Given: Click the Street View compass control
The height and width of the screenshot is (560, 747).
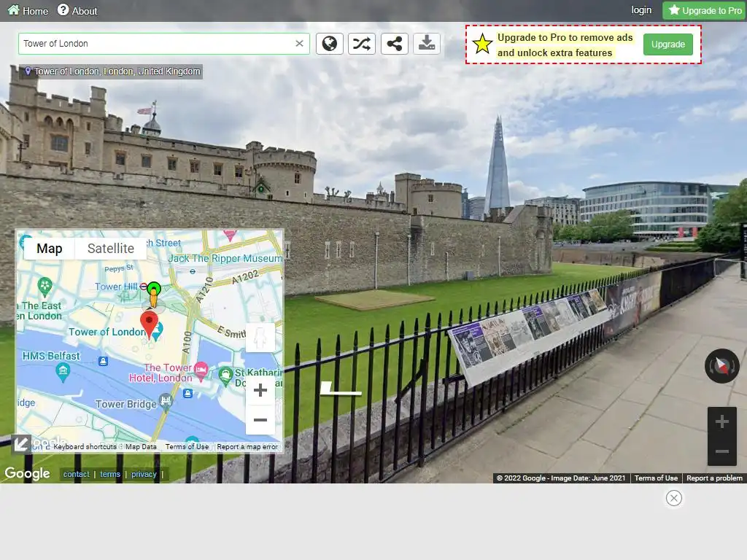Looking at the screenshot, I should (x=721, y=366).
